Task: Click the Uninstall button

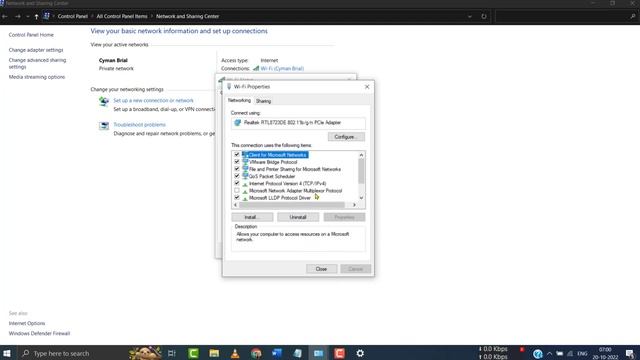Action: 298,217
